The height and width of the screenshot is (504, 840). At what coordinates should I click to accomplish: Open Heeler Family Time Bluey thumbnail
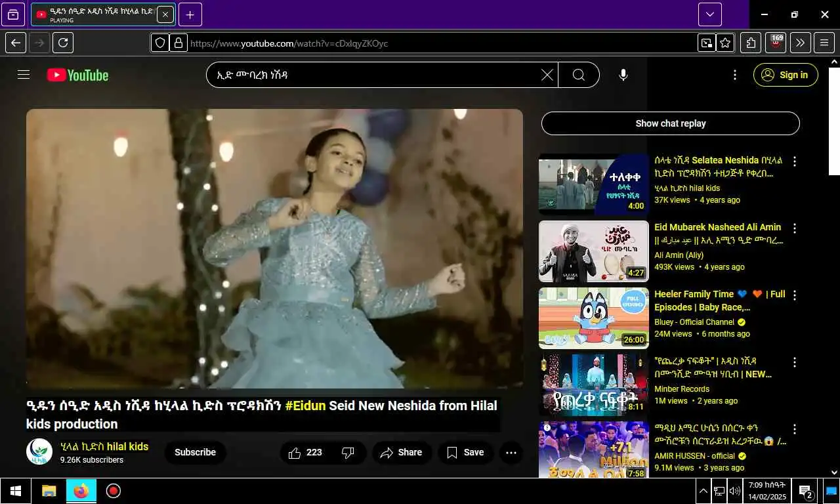click(593, 318)
